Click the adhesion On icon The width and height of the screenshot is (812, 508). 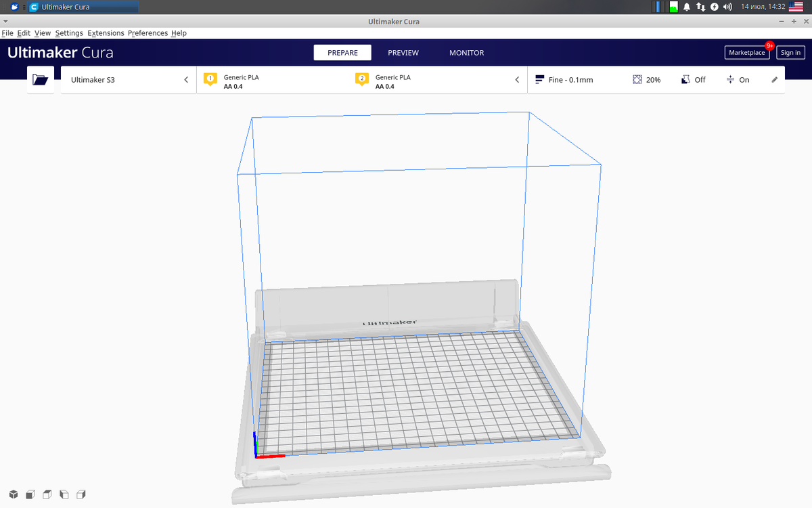tap(730, 80)
